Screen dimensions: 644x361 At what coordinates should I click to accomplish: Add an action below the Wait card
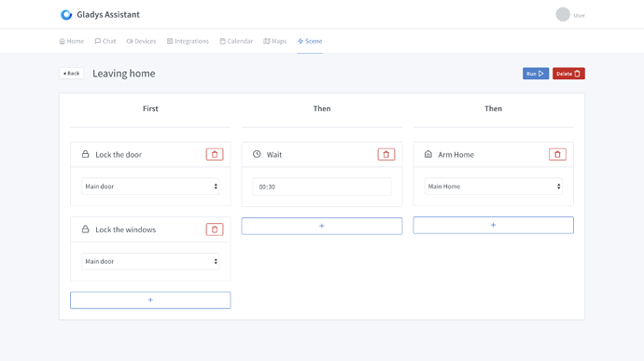[322, 226]
